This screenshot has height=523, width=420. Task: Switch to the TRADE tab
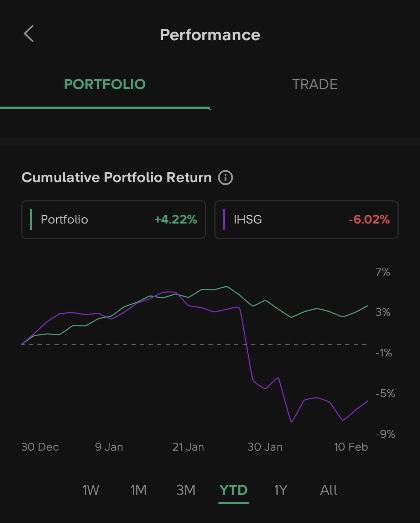tap(315, 84)
